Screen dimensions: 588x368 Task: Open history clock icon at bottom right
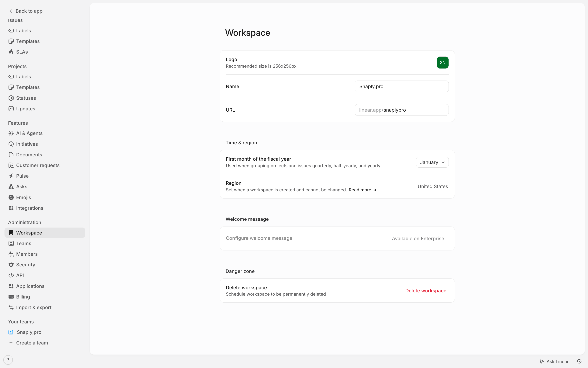coord(579,361)
